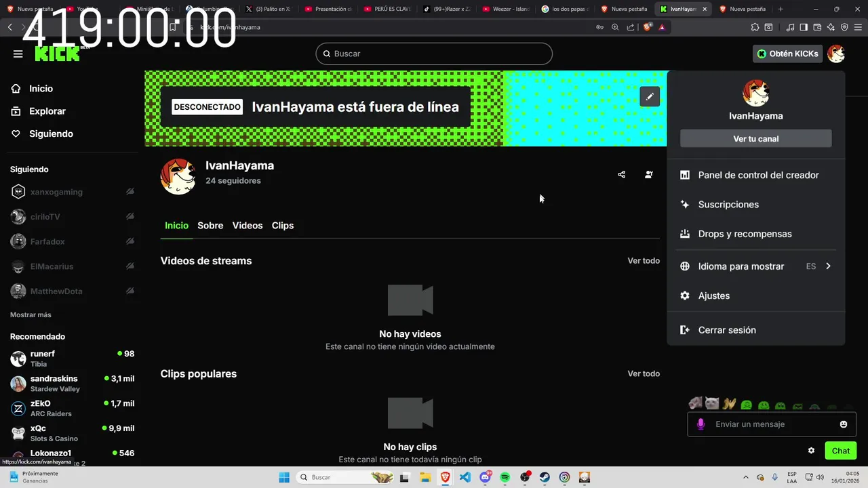
Task: Select the clapping hands emote
Action: pos(729,404)
